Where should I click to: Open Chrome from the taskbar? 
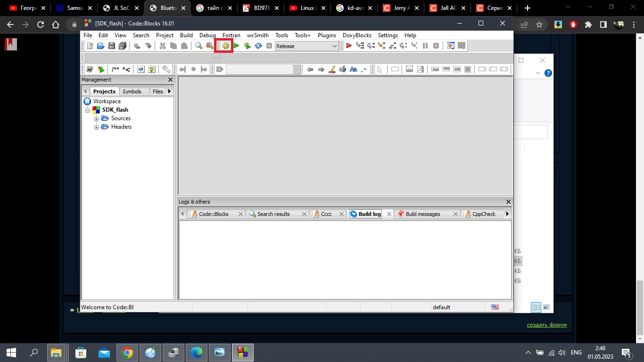pyautogui.click(x=127, y=353)
